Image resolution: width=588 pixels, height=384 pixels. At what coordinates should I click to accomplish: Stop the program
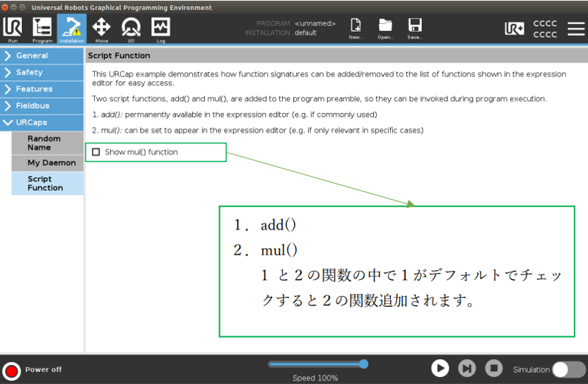click(494, 368)
